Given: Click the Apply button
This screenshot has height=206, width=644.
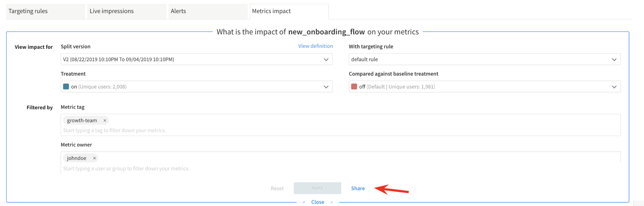Looking at the screenshot, I should (317, 188).
